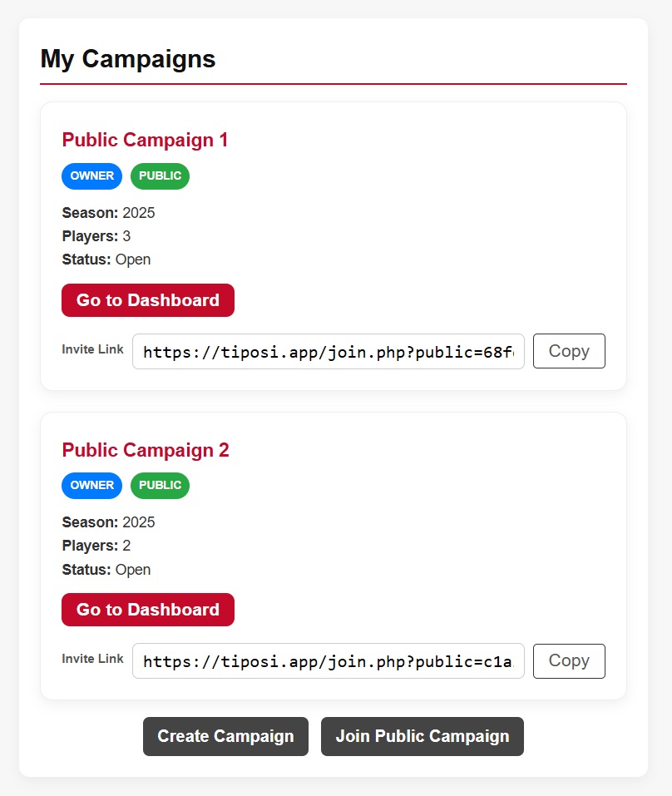The image size is (672, 796).
Task: Select invite link field containing public=68f
Action: pos(328,351)
